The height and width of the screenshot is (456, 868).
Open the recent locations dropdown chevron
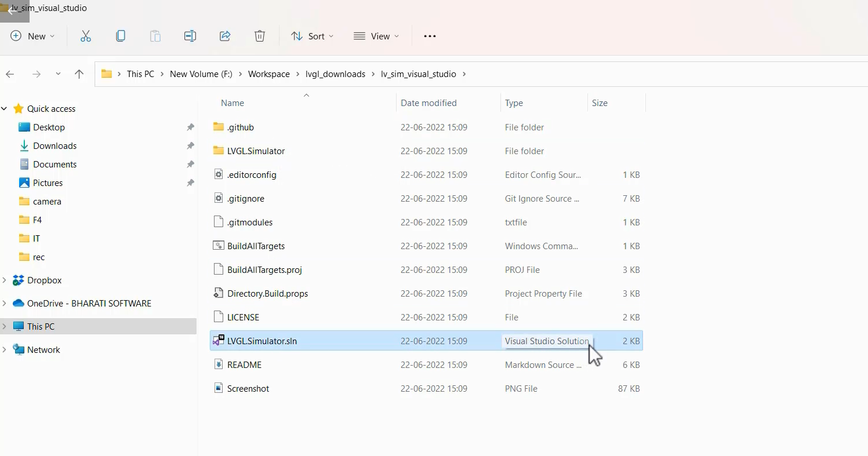click(x=58, y=74)
